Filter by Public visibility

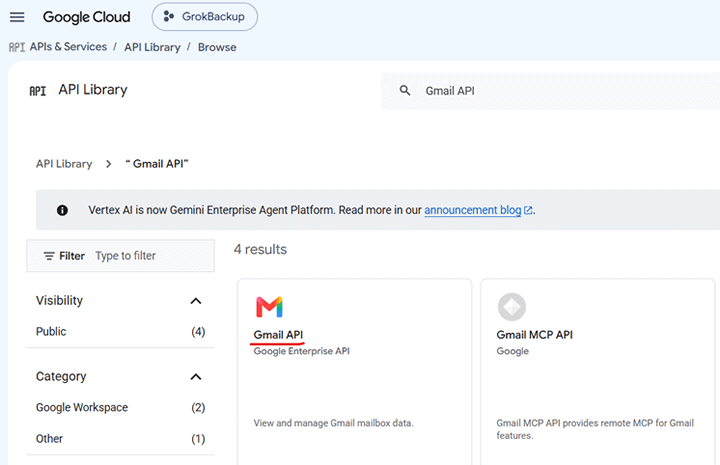click(x=120, y=331)
